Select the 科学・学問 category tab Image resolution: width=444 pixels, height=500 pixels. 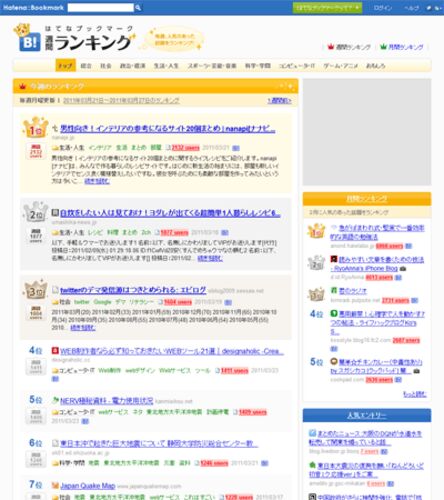coord(258,66)
